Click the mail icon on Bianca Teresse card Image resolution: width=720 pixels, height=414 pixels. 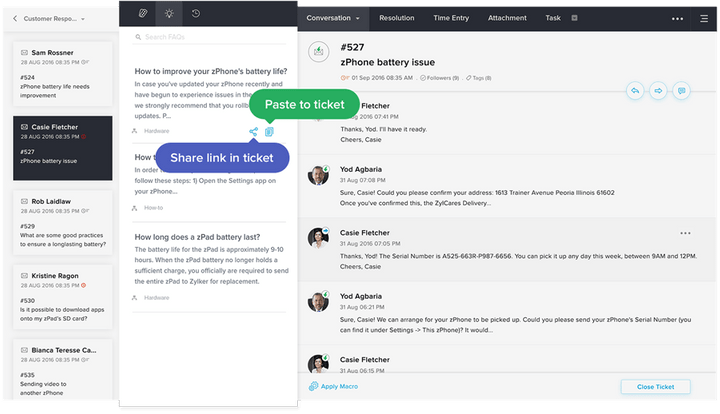pos(24,350)
